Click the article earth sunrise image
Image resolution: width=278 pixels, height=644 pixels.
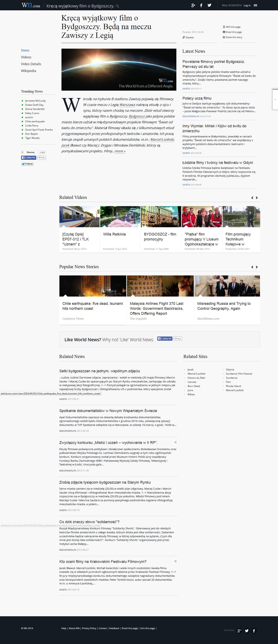119,70
